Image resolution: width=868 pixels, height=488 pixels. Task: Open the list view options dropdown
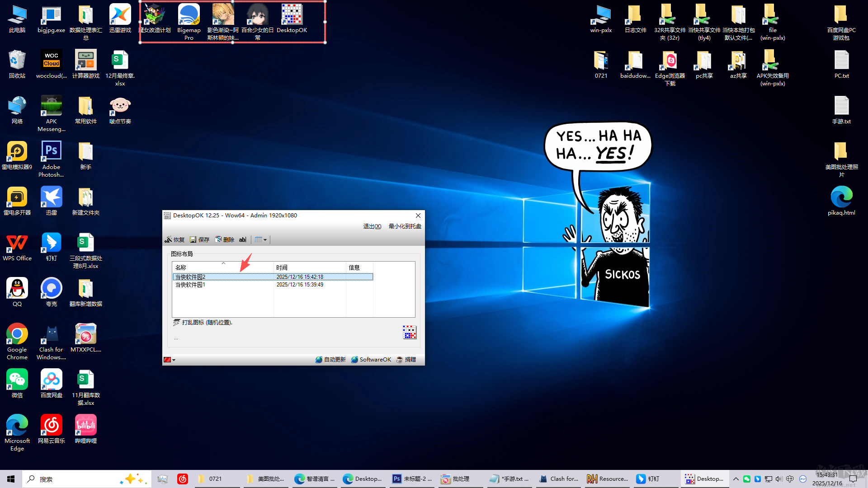[261, 239]
